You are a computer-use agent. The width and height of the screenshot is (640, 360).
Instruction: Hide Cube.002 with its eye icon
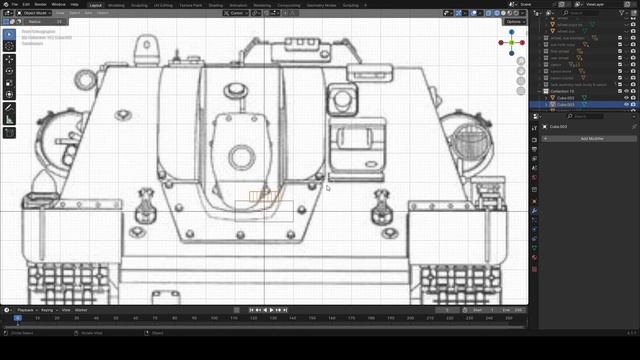pyautogui.click(x=627, y=98)
